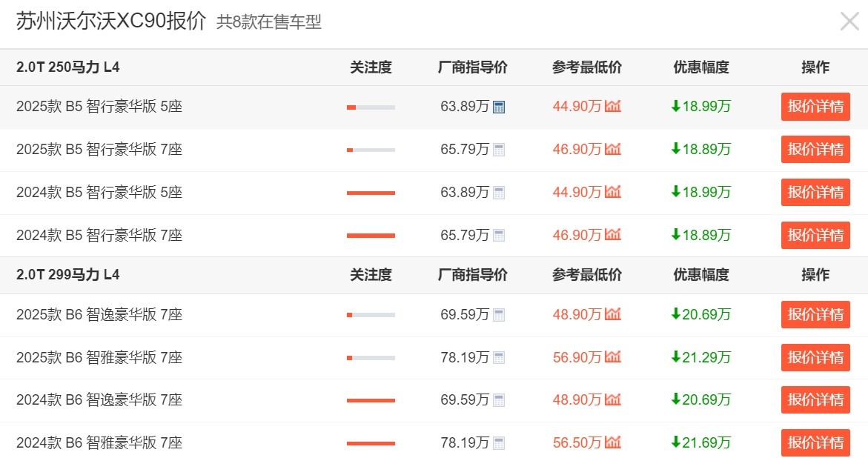Click 78.19万 guide price of 2024款 B6 智雅
Viewport: 868px width, 458px height.
click(465, 442)
